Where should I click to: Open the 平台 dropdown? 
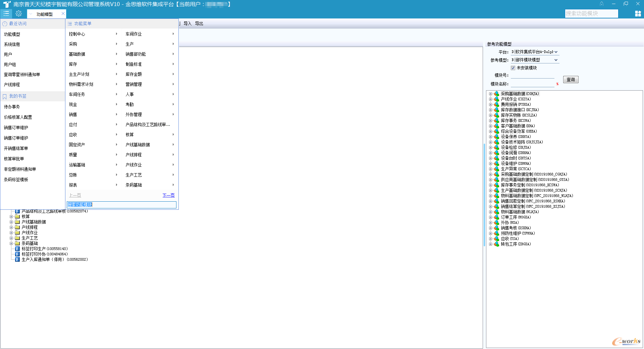pyautogui.click(x=556, y=52)
